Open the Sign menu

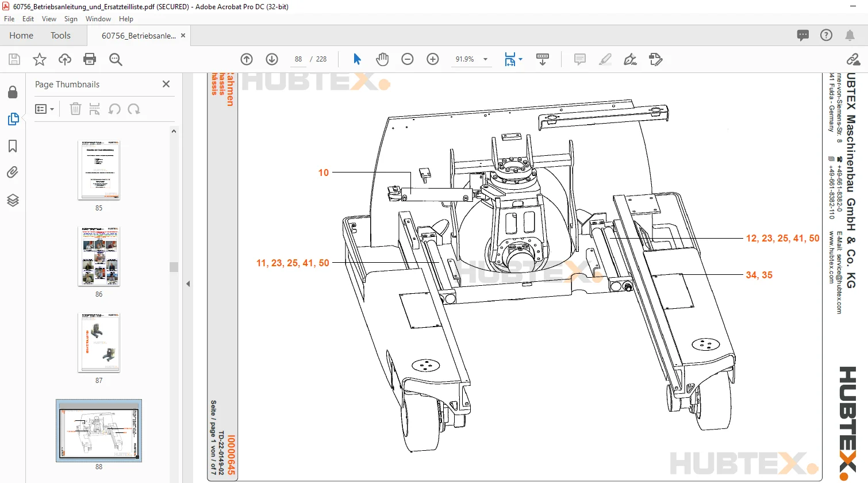click(71, 19)
